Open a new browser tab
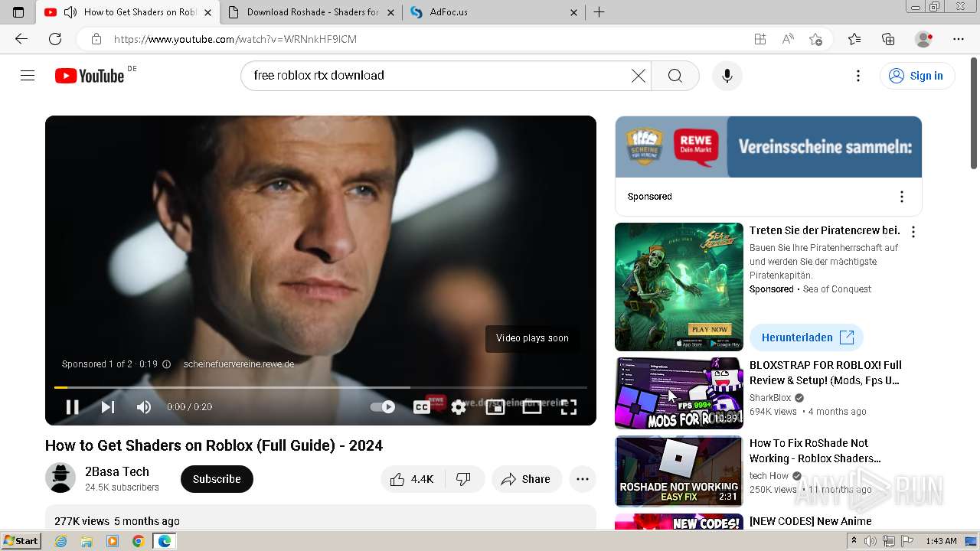Image resolution: width=980 pixels, height=551 pixels. pyautogui.click(x=599, y=12)
